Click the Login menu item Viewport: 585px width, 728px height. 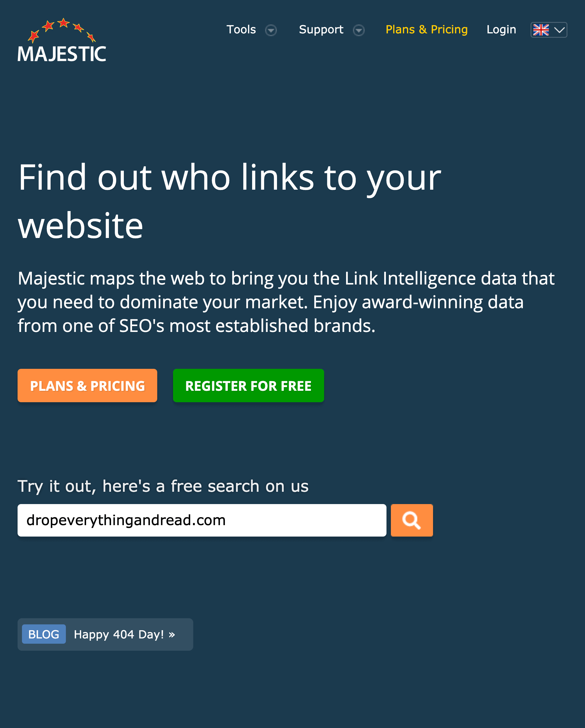tap(502, 29)
